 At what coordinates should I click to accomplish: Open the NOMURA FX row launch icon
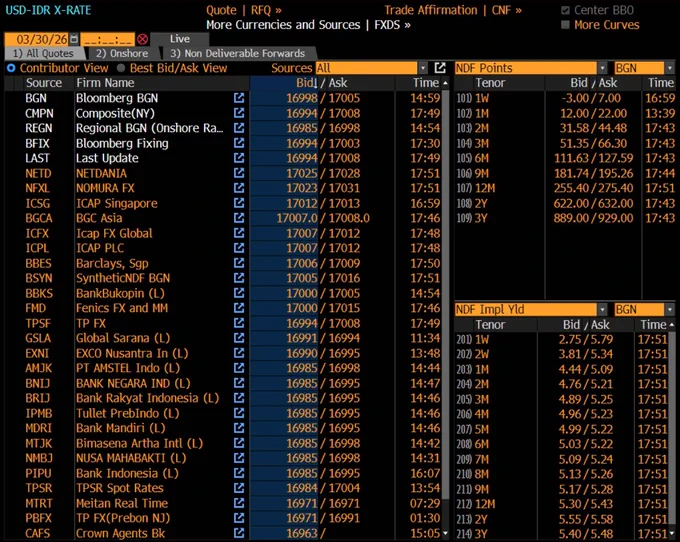click(239, 188)
